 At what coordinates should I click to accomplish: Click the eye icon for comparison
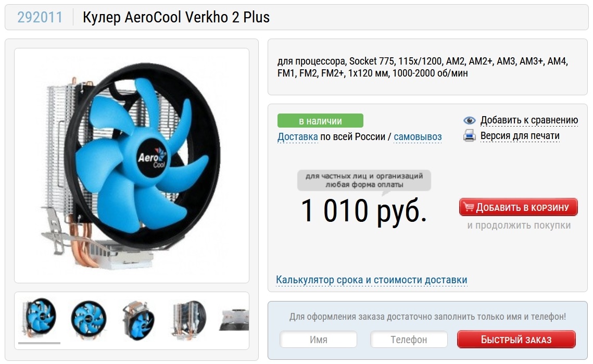(469, 120)
